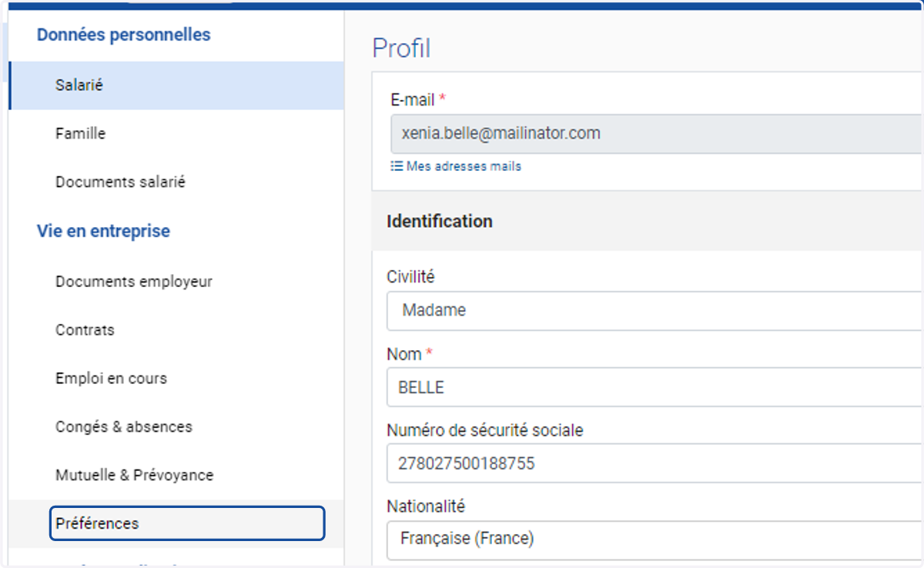
Task: Select Préférences in the sidebar
Action: click(x=187, y=523)
